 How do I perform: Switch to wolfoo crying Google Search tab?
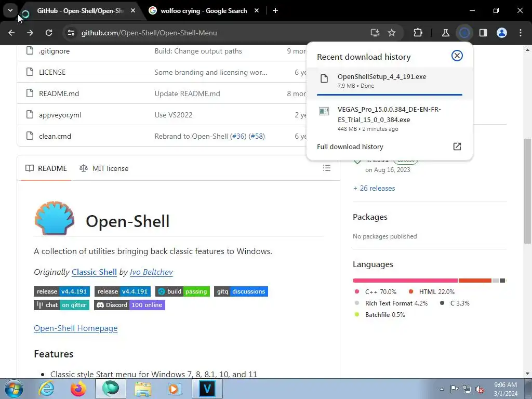[x=204, y=11]
